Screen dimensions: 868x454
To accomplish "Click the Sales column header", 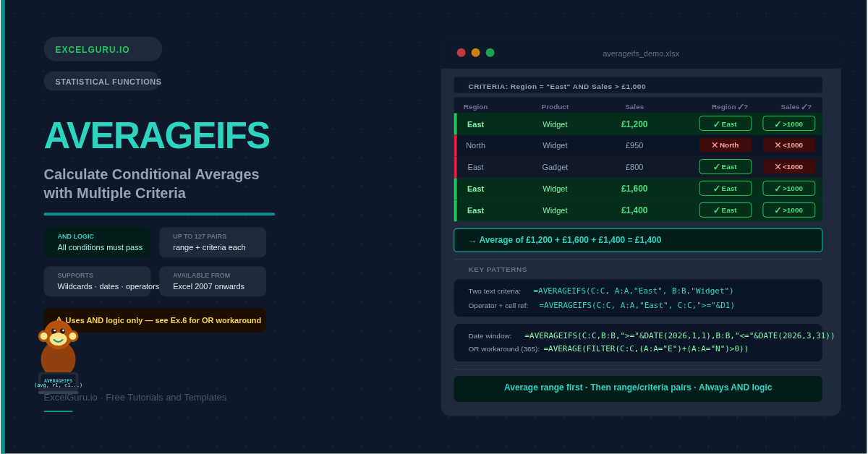I will (634, 107).
